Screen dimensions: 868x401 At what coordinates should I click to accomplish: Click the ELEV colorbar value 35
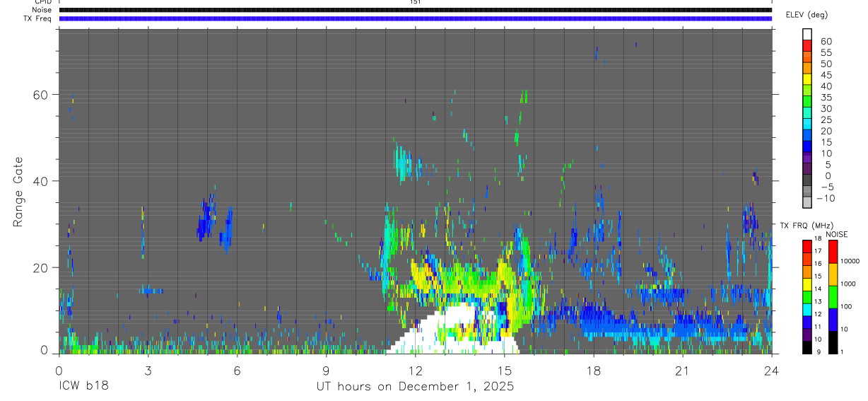[825, 98]
